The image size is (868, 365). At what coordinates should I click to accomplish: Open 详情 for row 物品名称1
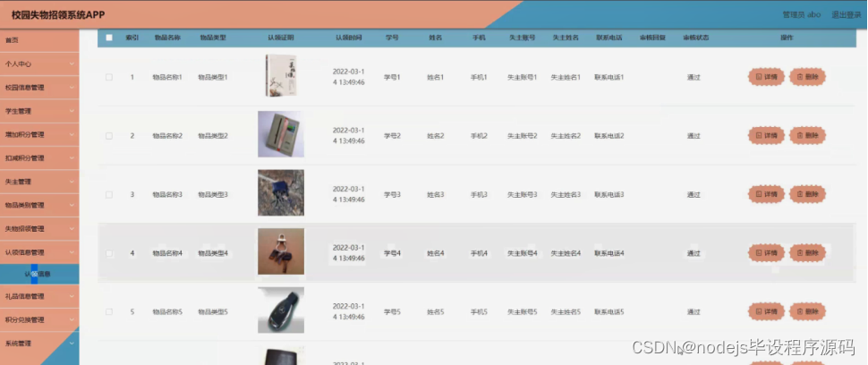pos(766,78)
